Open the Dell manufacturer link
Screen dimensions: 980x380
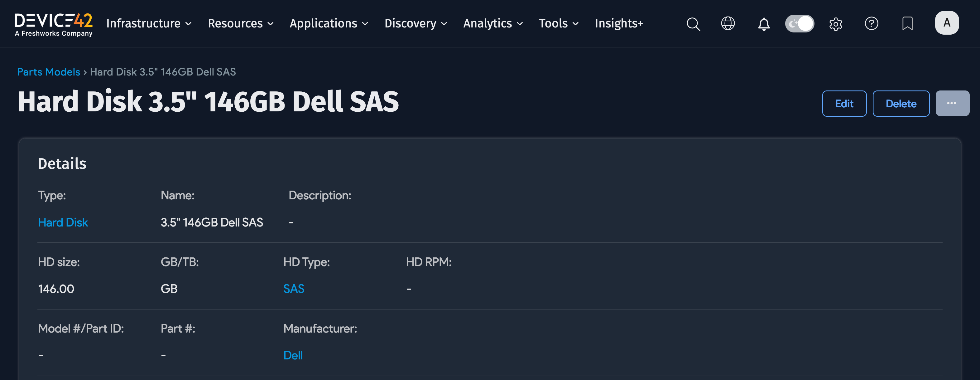click(x=293, y=355)
